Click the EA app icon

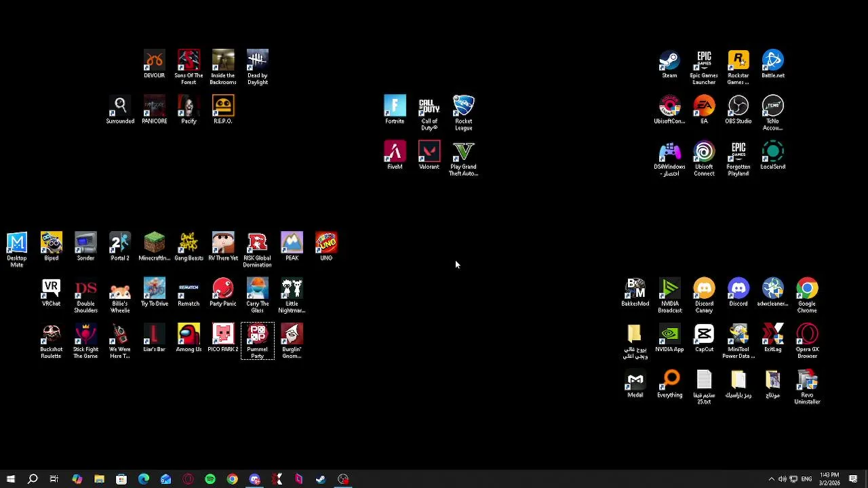[x=704, y=110]
